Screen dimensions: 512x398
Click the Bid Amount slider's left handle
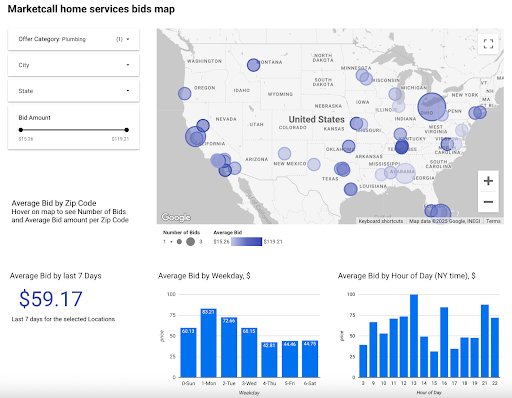(21, 130)
